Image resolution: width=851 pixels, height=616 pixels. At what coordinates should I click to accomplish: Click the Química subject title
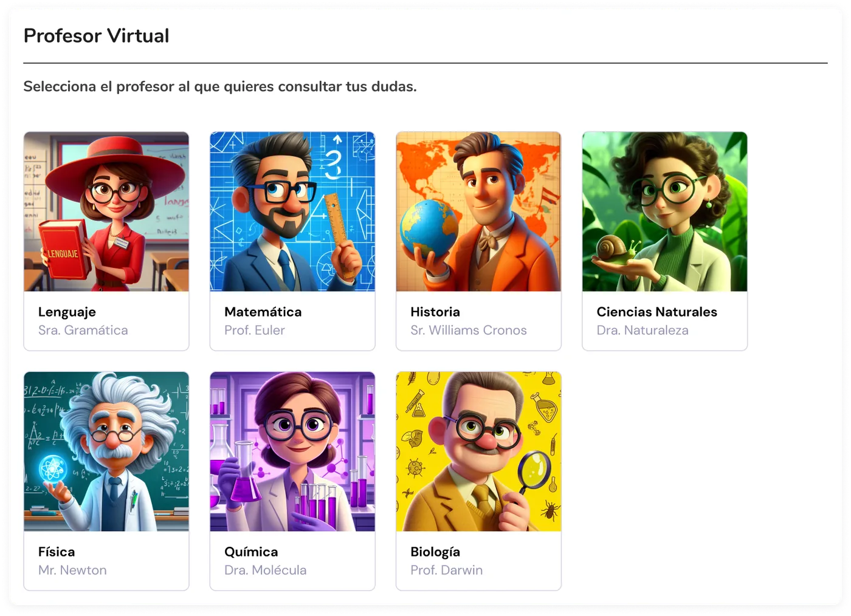[x=251, y=552]
